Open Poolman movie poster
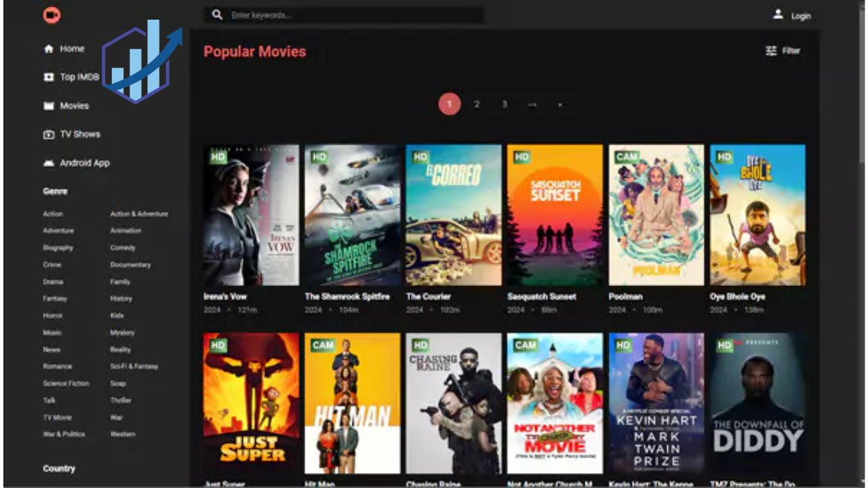 click(656, 215)
